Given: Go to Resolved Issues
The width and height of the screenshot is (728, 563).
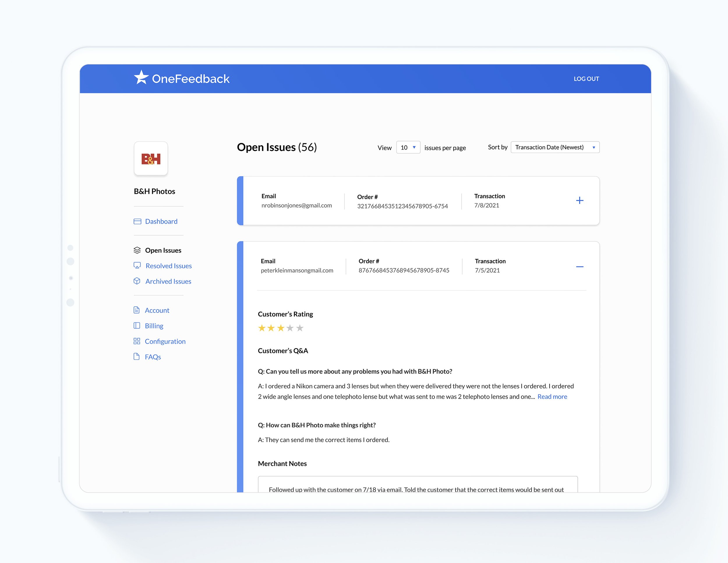Looking at the screenshot, I should tap(169, 266).
